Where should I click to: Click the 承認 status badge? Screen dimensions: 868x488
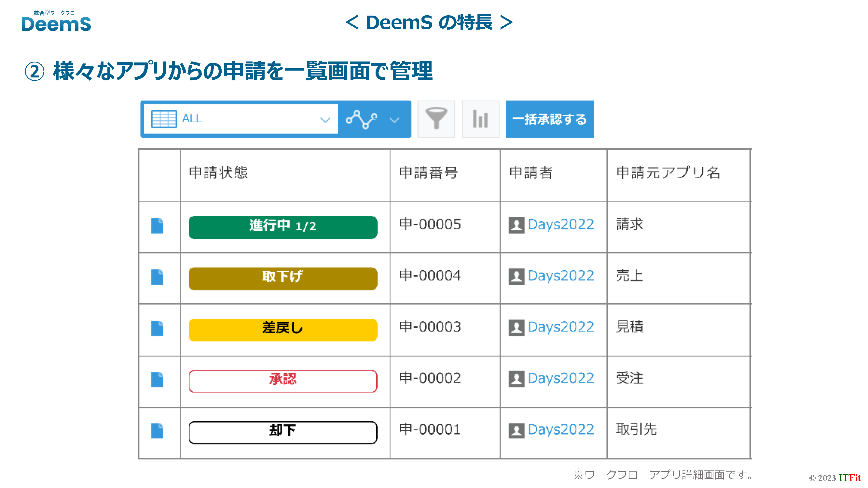[x=283, y=381]
